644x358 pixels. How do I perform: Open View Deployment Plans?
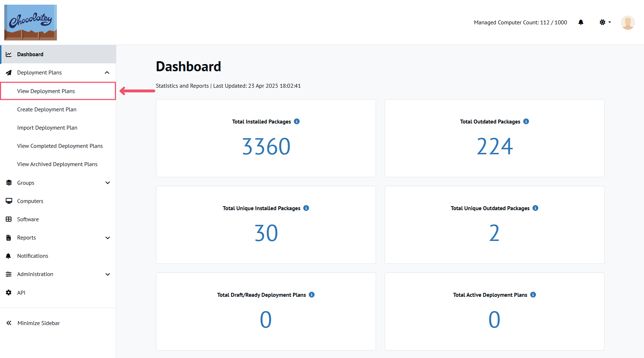58,91
